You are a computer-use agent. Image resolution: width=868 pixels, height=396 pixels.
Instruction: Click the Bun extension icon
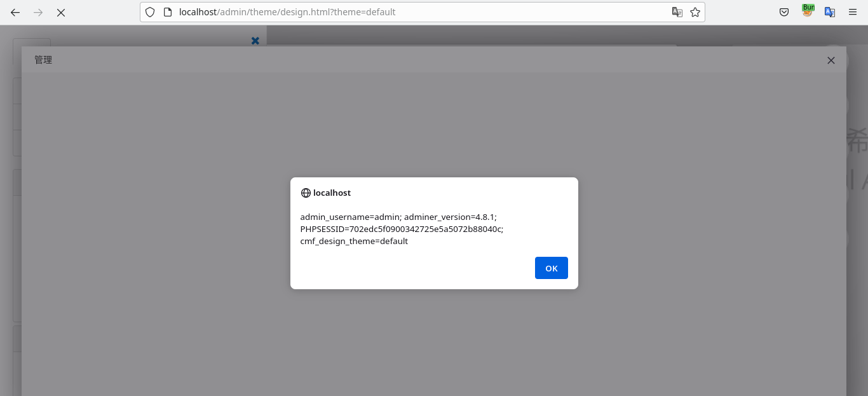coord(808,12)
